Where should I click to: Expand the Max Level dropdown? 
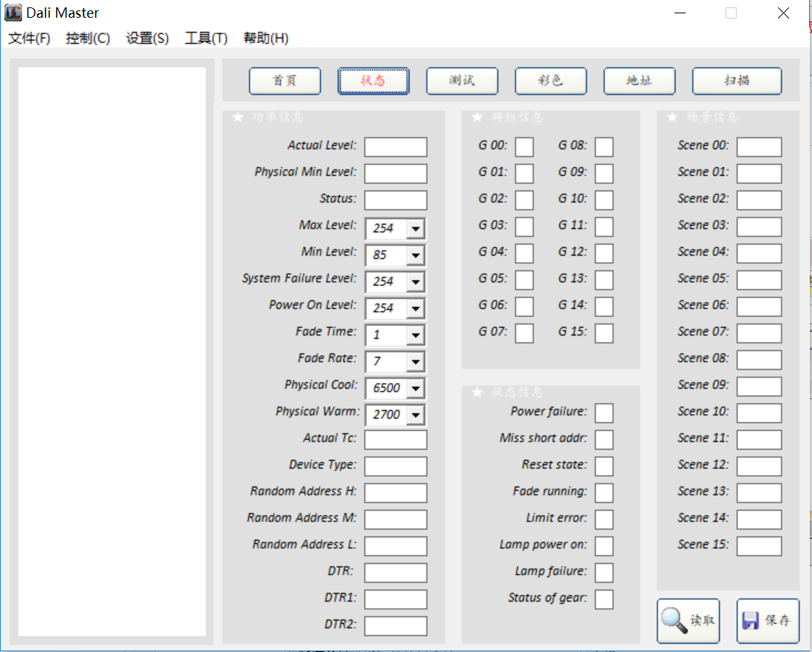(415, 228)
